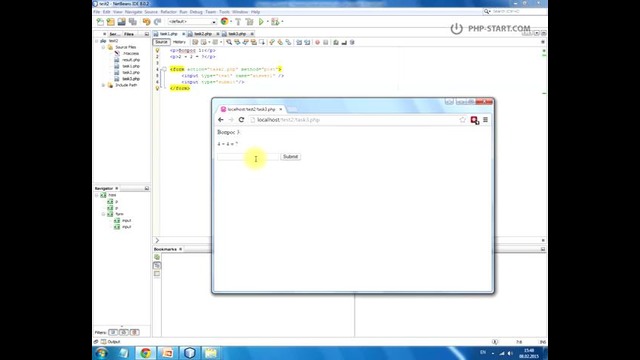The width and height of the screenshot is (640, 360).
Task: Click the Clean and Build icon
Action: [249, 22]
